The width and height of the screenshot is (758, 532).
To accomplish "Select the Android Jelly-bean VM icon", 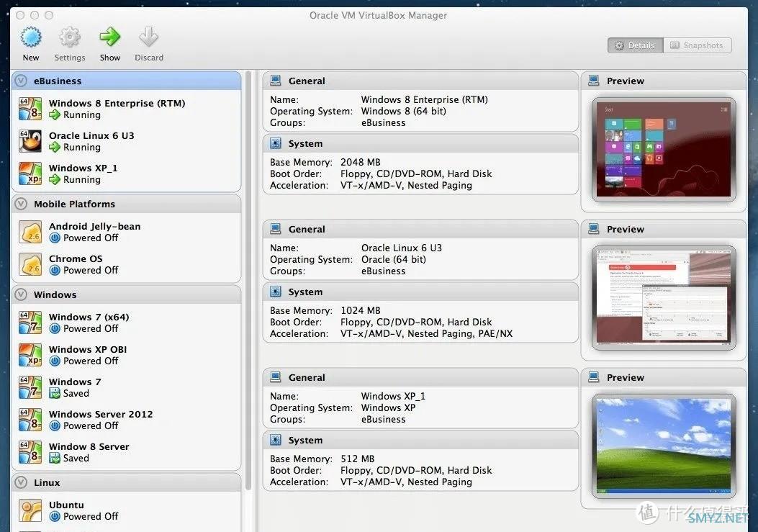I will pyautogui.click(x=30, y=232).
